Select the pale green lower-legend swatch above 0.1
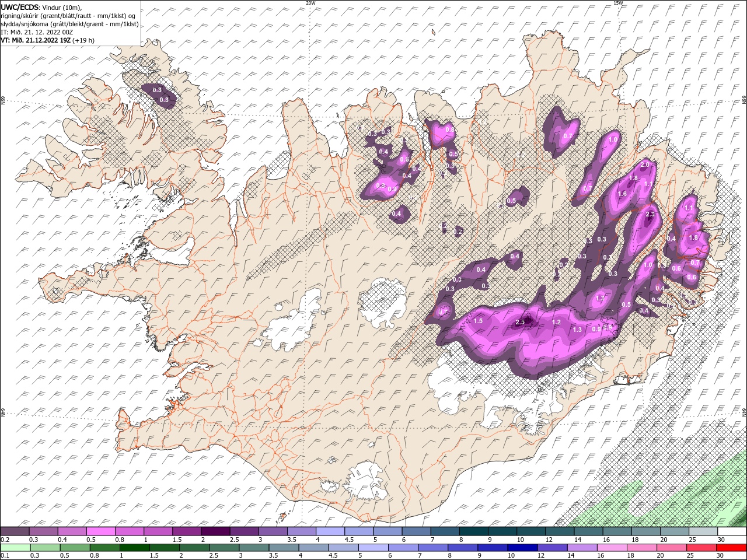Screen dimensions: 747x560 tap(15, 548)
